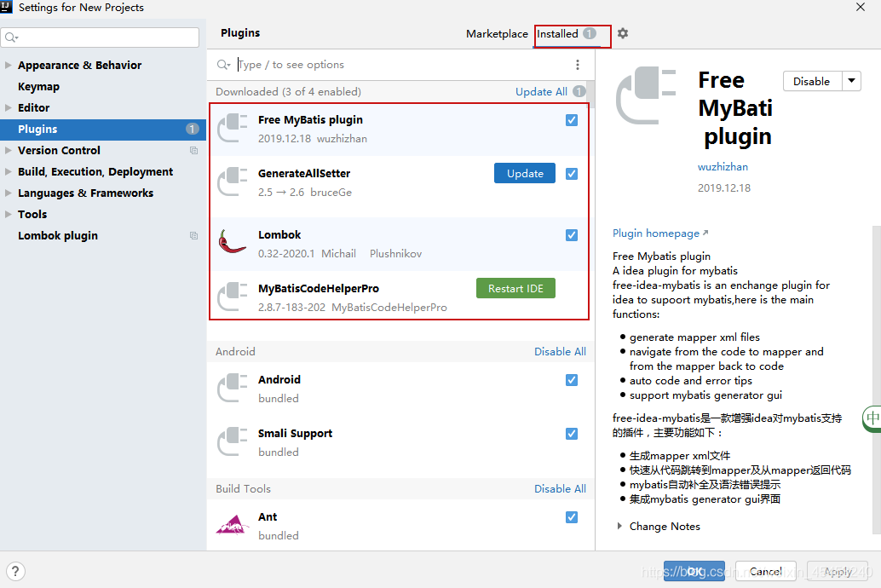
Task: Click the Smali Support plugin icon
Action: coord(233,441)
